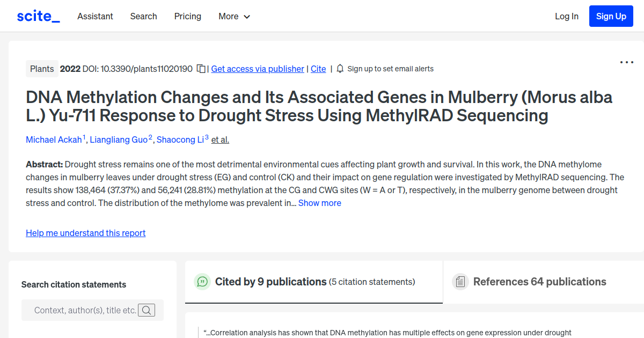The image size is (644, 338).
Task: Open the Pricing page
Action: (x=187, y=17)
